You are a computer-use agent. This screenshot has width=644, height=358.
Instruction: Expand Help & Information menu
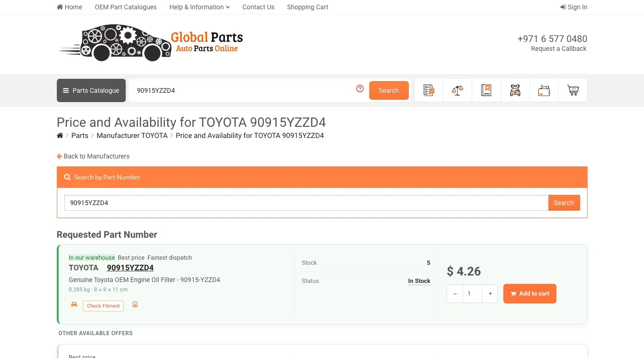[199, 7]
